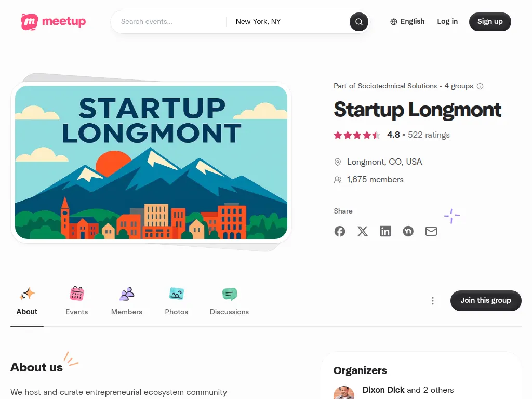Click the 1,675 members text
Viewport: 532px width, 399px height.
pos(375,179)
